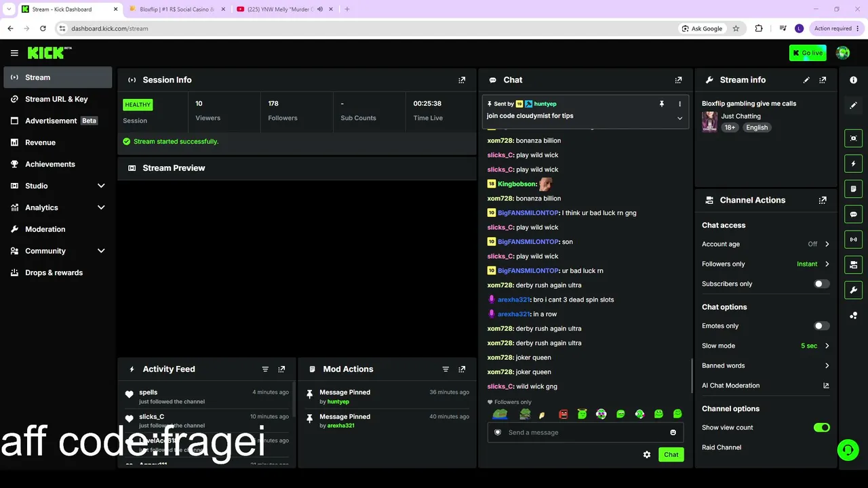Pop out the Activity Feed panel
This screenshot has height=488, width=868.
[281, 369]
